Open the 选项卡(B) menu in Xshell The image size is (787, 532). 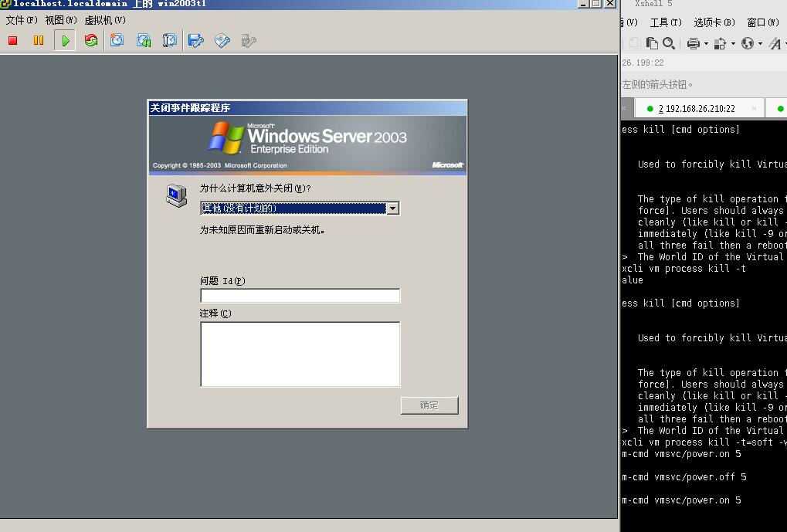[x=714, y=22]
